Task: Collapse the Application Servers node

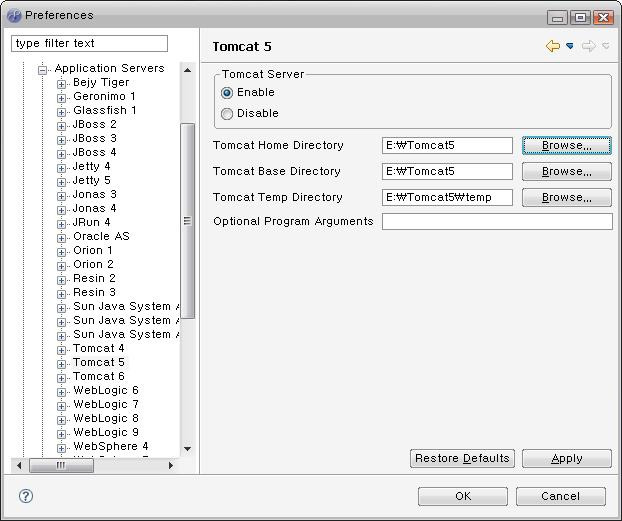Action: click(42, 70)
